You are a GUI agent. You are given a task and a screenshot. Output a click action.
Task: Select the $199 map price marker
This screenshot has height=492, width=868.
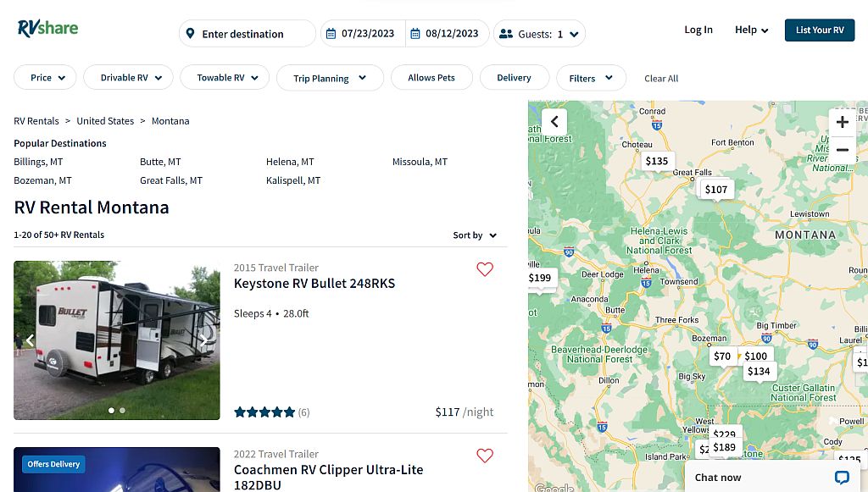[x=540, y=278]
